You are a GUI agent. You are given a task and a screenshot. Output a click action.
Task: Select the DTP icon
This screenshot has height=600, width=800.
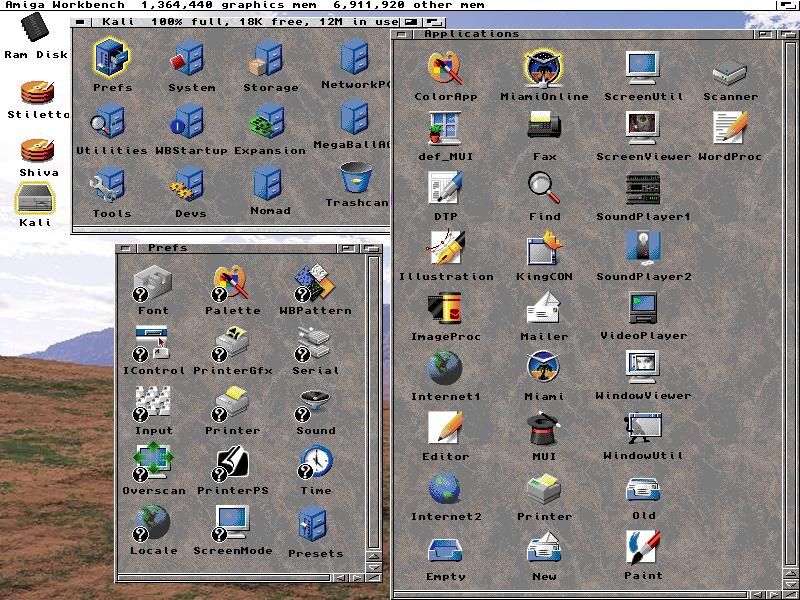(x=445, y=188)
